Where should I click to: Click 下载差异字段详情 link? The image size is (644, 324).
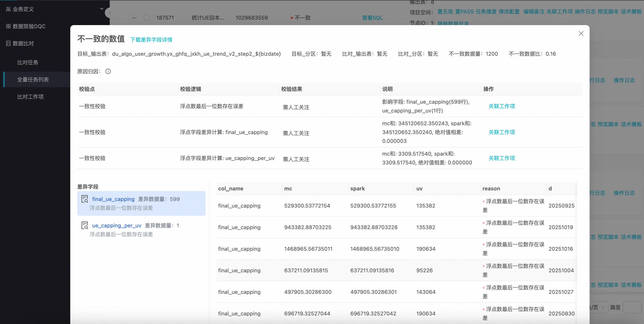pos(151,40)
